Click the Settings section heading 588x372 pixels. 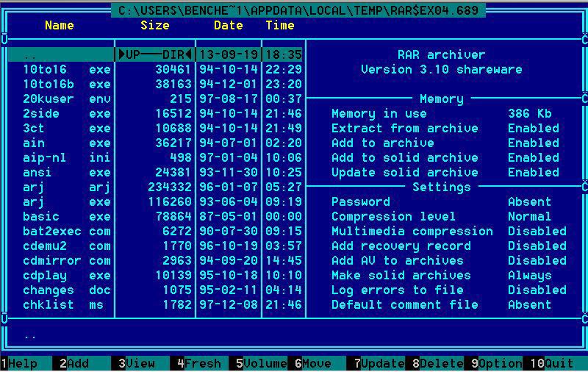442,187
